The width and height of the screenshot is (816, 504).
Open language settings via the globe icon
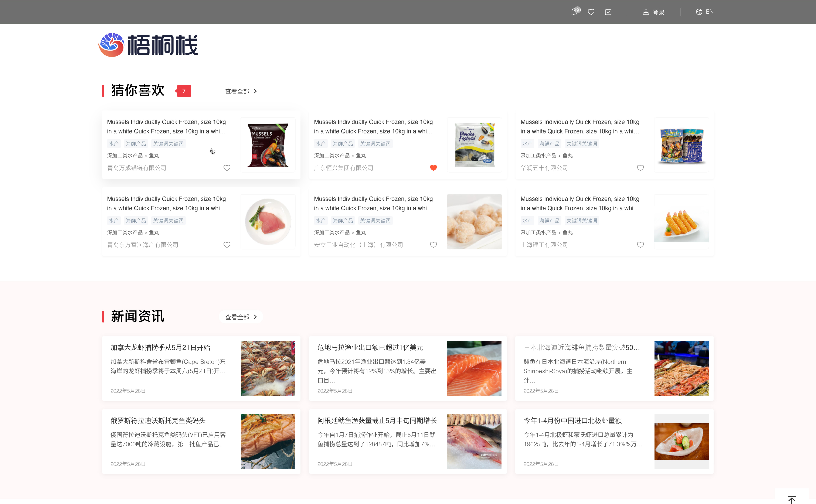click(699, 12)
